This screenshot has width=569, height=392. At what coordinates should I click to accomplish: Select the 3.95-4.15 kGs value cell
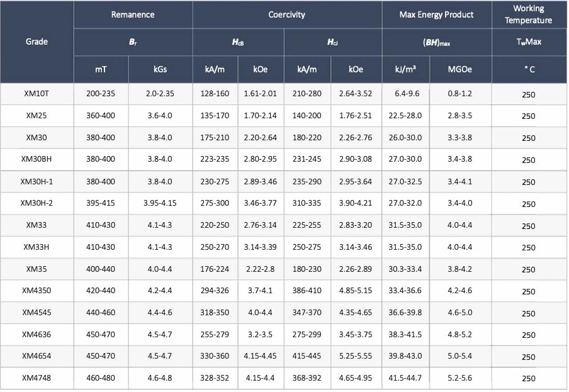pos(160,203)
